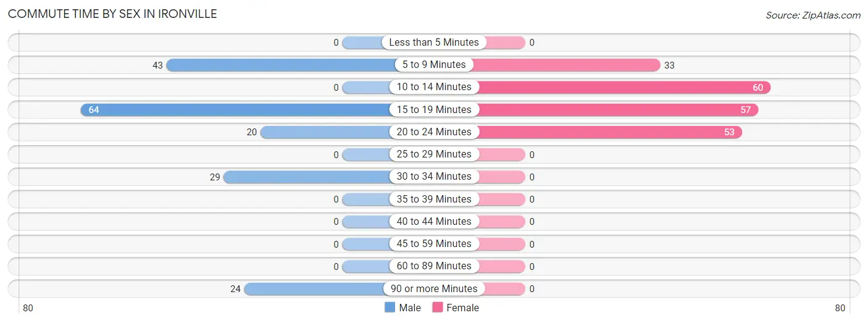Click the male 5 to 9 Minutes bar

click(281, 65)
